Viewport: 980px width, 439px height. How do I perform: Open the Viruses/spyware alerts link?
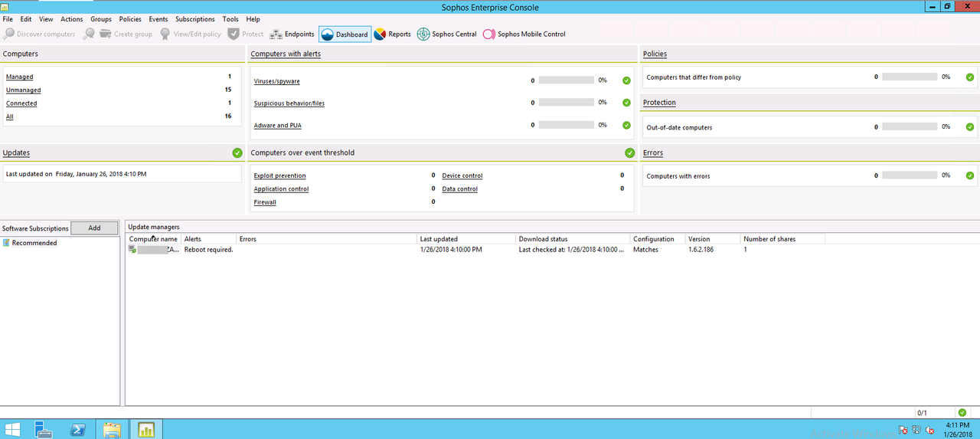(x=277, y=81)
